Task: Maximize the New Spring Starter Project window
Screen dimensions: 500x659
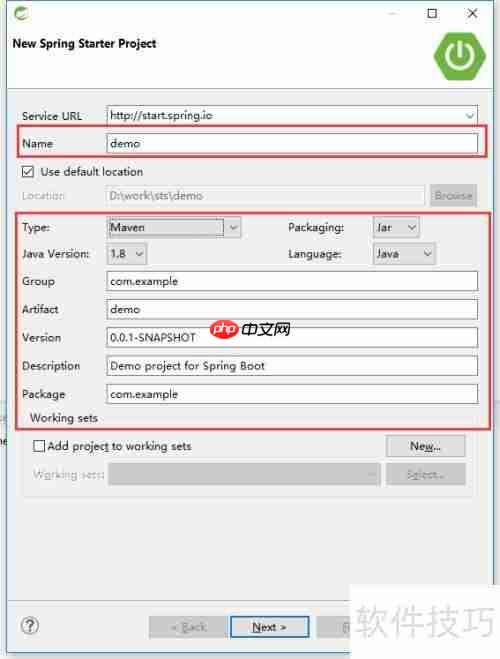Action: tap(432, 13)
